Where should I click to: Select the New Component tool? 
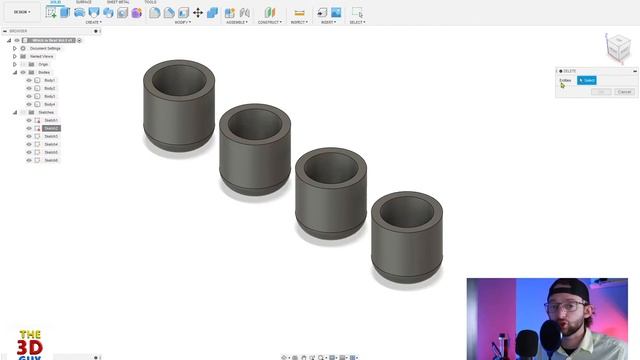230,13
